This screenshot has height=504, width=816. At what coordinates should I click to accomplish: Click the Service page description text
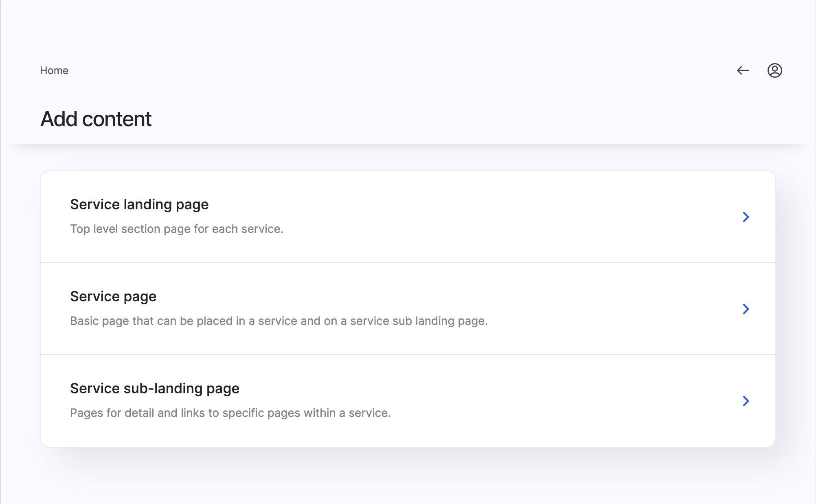tap(279, 321)
